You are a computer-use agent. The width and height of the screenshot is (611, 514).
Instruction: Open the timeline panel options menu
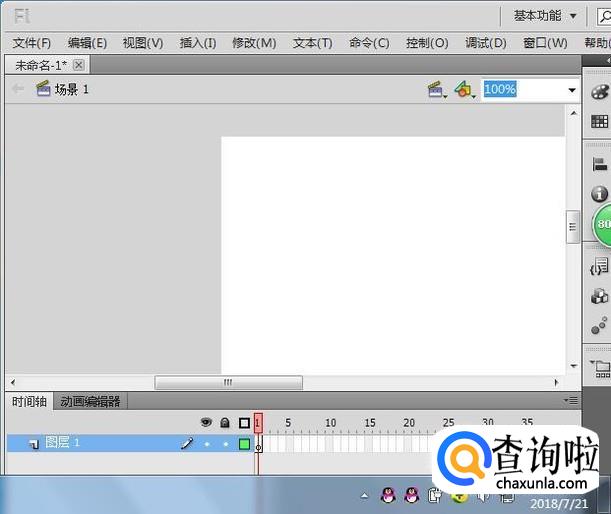click(x=571, y=401)
